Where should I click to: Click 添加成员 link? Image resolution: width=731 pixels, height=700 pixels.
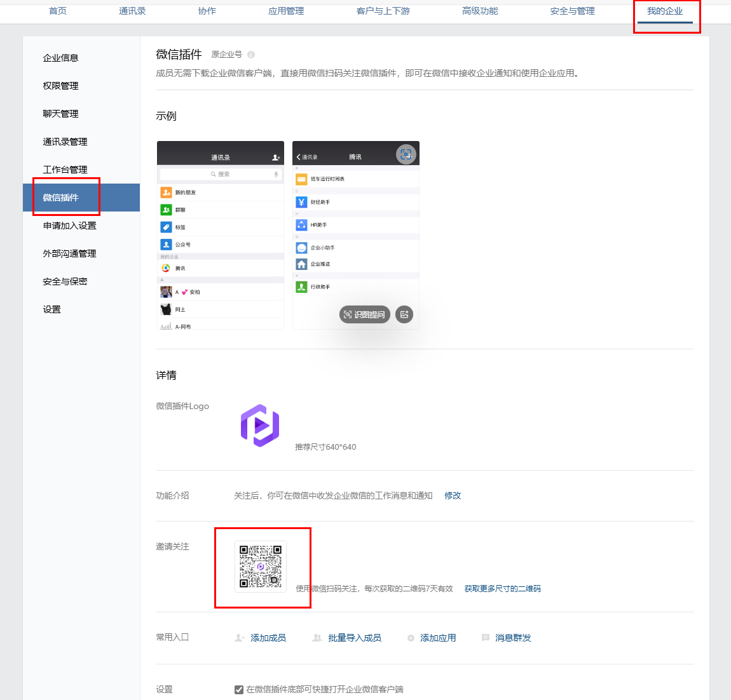tap(268, 638)
